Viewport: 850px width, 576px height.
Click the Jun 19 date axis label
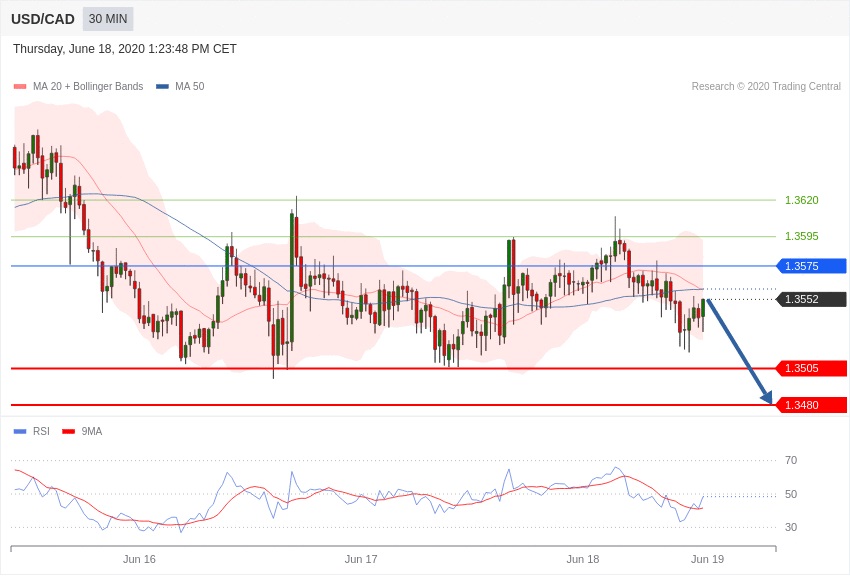tap(707, 559)
